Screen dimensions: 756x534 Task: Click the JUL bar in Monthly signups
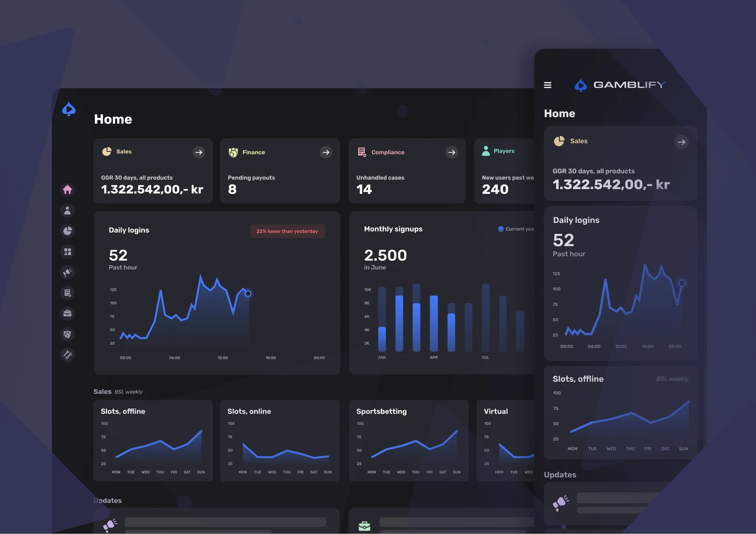coord(486,318)
